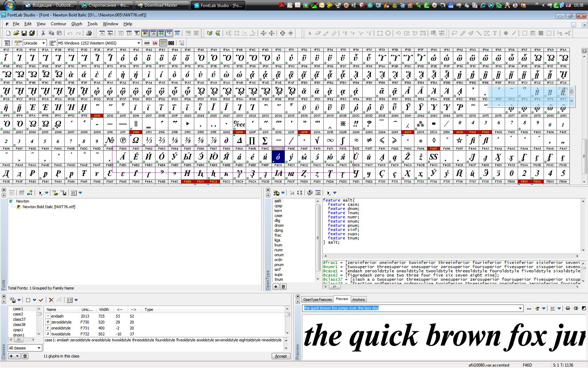Switch glyph captions to NAME mode
The height and width of the screenshot is (368, 588).
pyautogui.click(x=147, y=43)
